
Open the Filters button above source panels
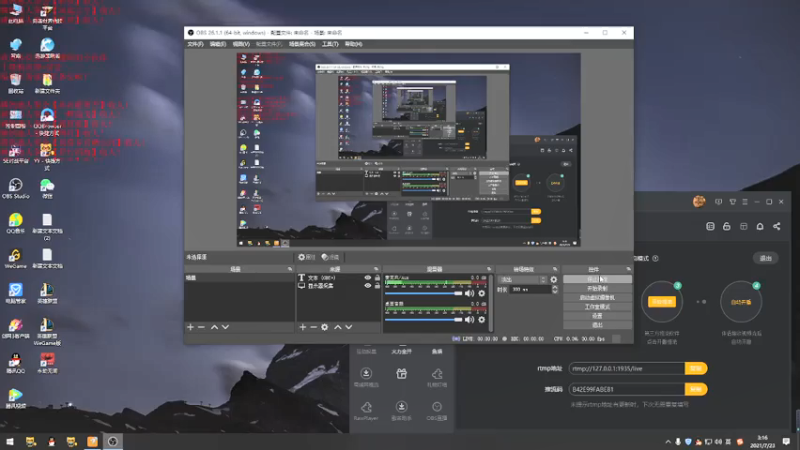click(x=331, y=257)
